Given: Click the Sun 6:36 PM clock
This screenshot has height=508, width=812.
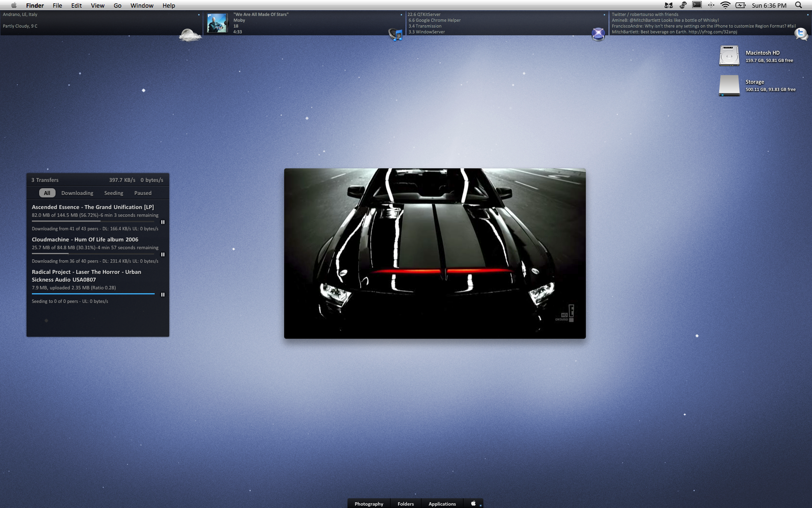Looking at the screenshot, I should [769, 5].
